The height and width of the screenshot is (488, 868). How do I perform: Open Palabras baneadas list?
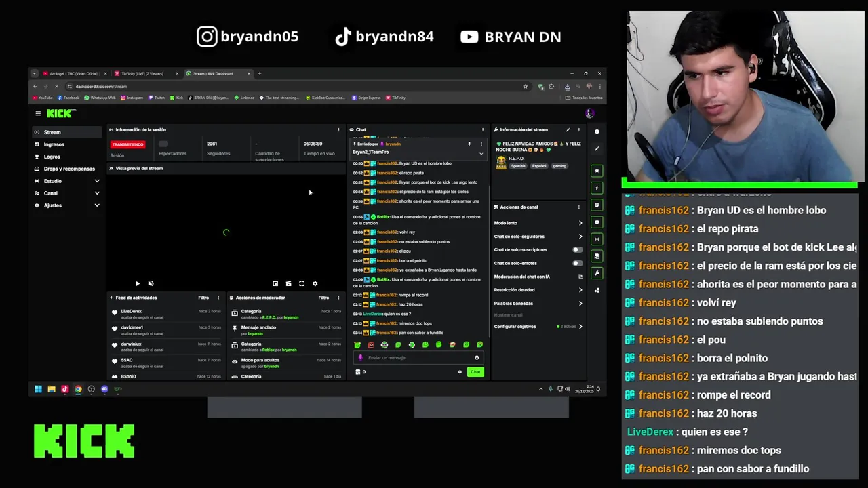538,304
